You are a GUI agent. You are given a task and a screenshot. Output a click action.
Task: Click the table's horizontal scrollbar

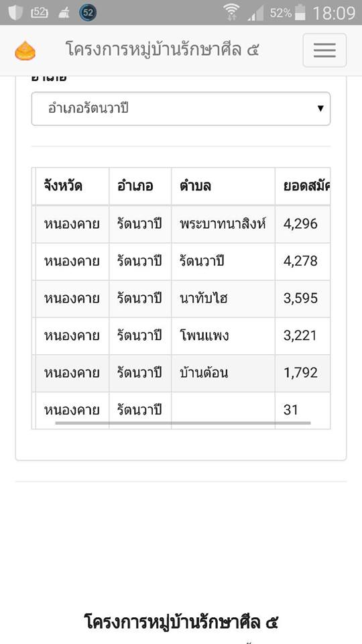point(183,423)
